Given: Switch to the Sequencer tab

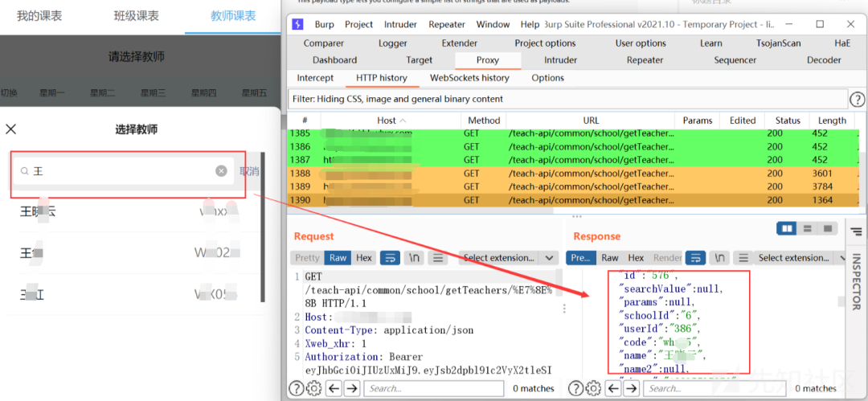Looking at the screenshot, I should click(735, 59).
